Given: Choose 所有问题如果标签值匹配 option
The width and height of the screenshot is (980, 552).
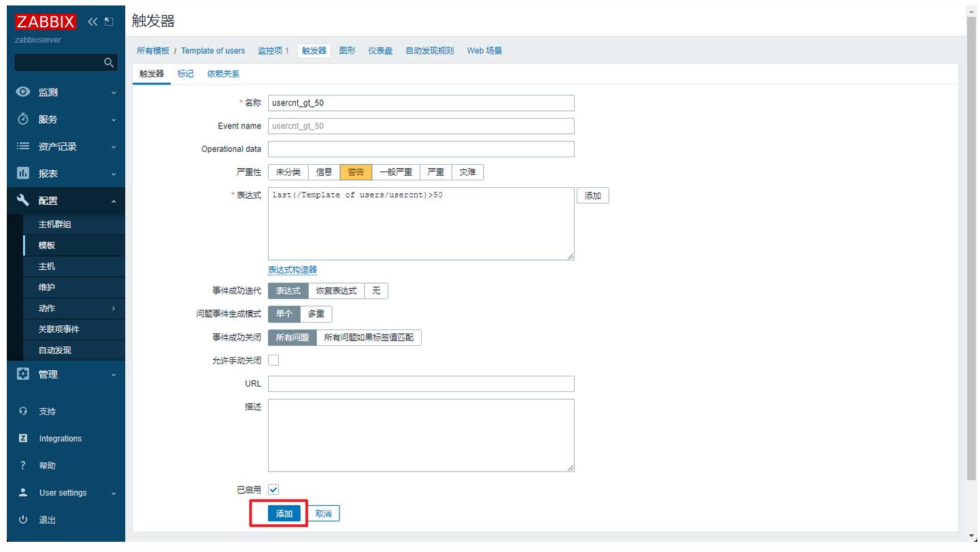Looking at the screenshot, I should click(x=369, y=337).
